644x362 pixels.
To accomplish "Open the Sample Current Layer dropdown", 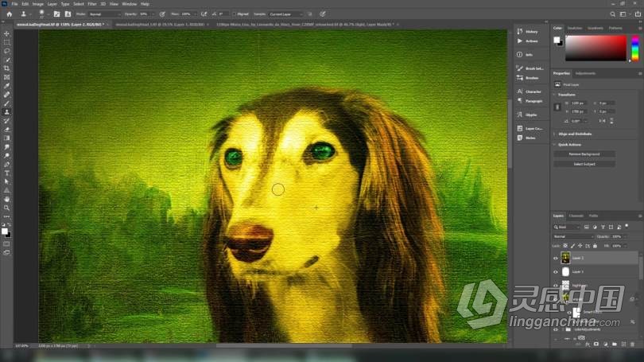I will [x=286, y=14].
